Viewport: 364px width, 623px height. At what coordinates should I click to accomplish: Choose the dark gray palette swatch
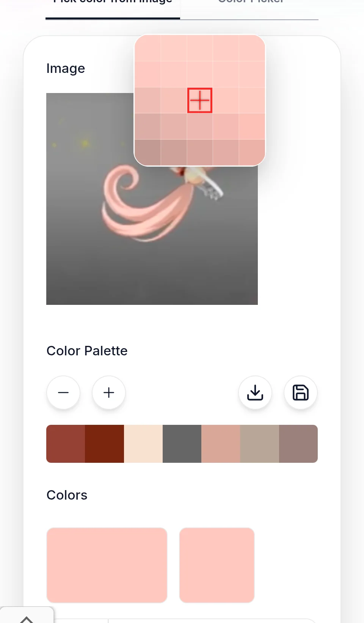point(182,444)
